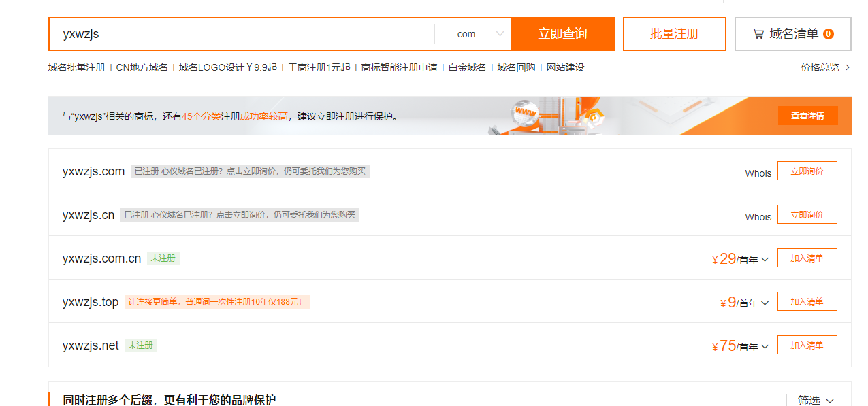Click the yxwzjs.top domain name
Screen dimensions: 868x406
[91, 302]
